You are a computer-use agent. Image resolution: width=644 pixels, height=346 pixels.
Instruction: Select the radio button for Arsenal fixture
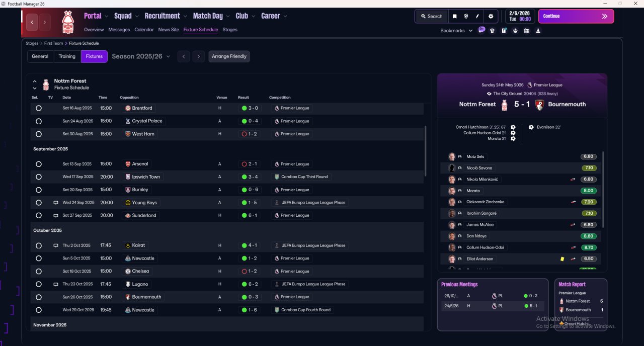pos(39,164)
